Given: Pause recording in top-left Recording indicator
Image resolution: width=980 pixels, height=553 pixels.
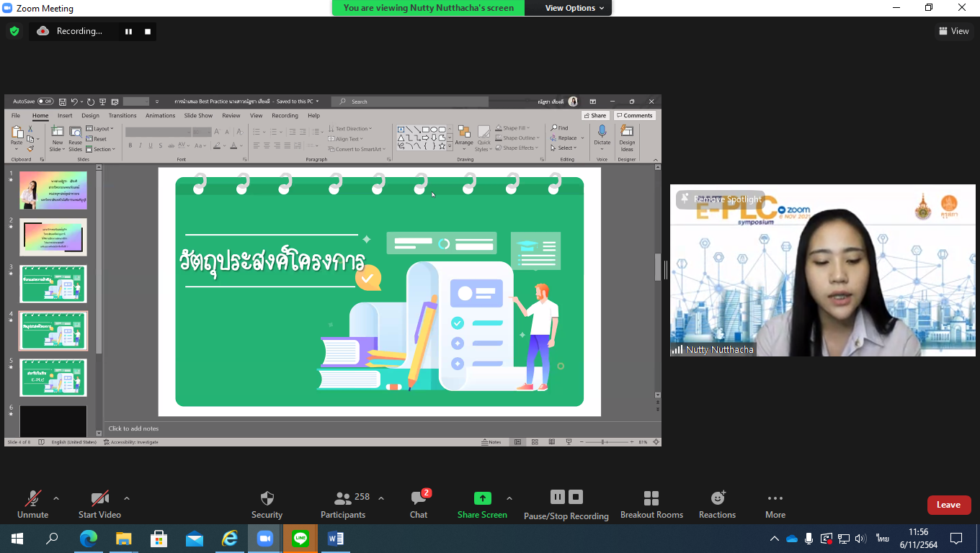Looking at the screenshot, I should tap(129, 32).
